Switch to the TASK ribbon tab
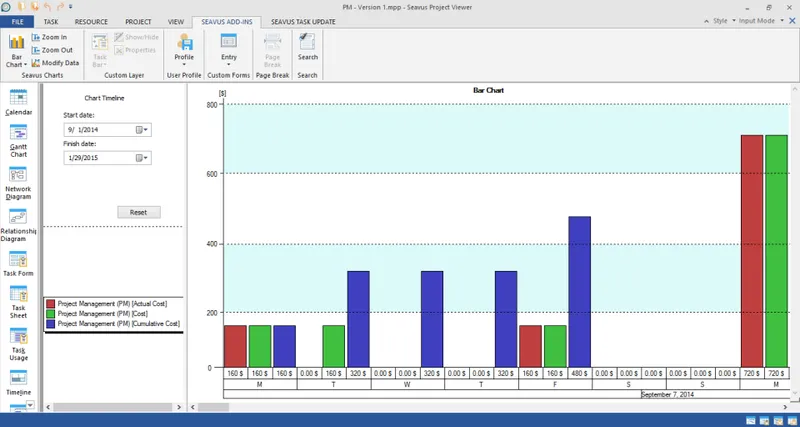Viewport: 800px width, 427px height. point(51,22)
